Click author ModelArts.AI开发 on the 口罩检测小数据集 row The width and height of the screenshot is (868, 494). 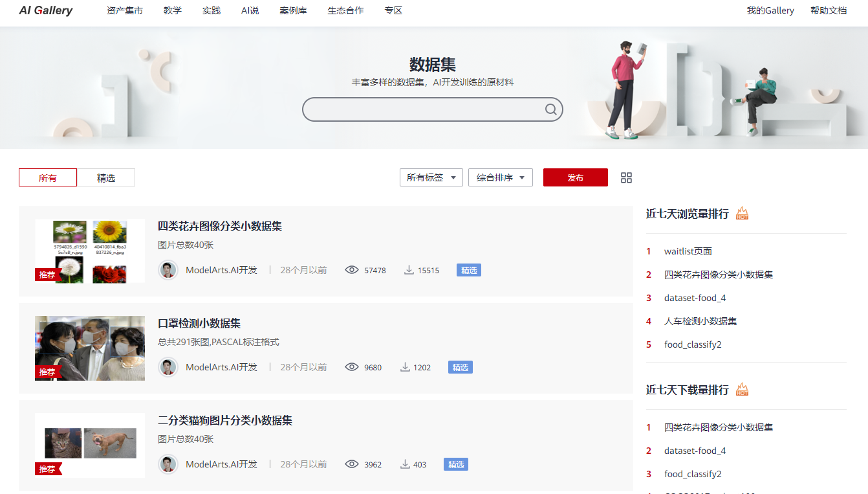(x=221, y=367)
